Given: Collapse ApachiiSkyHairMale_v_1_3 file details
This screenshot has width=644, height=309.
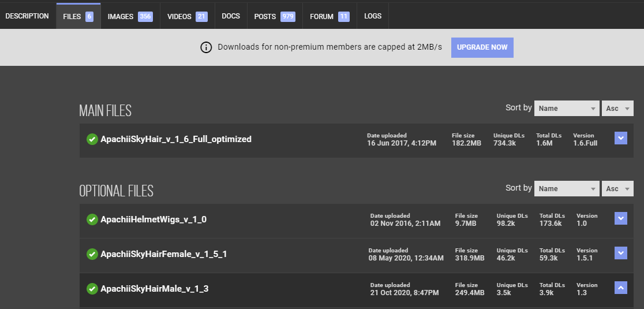Looking at the screenshot, I should tap(621, 288).
